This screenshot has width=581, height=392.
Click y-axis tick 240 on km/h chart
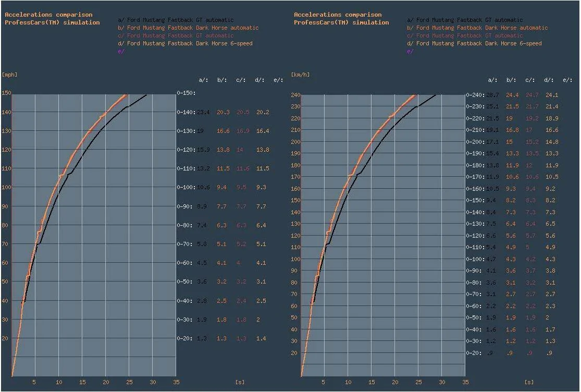click(x=295, y=95)
